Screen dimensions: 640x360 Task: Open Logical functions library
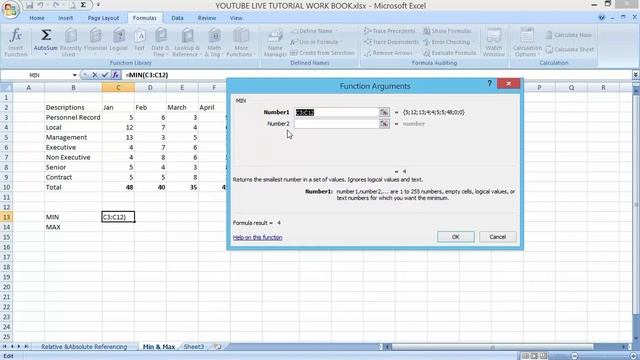tap(119, 42)
